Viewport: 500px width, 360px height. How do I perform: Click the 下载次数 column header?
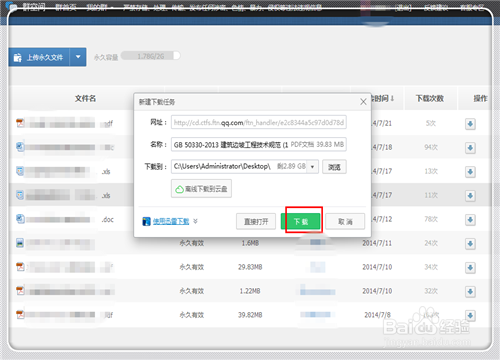[x=430, y=98]
